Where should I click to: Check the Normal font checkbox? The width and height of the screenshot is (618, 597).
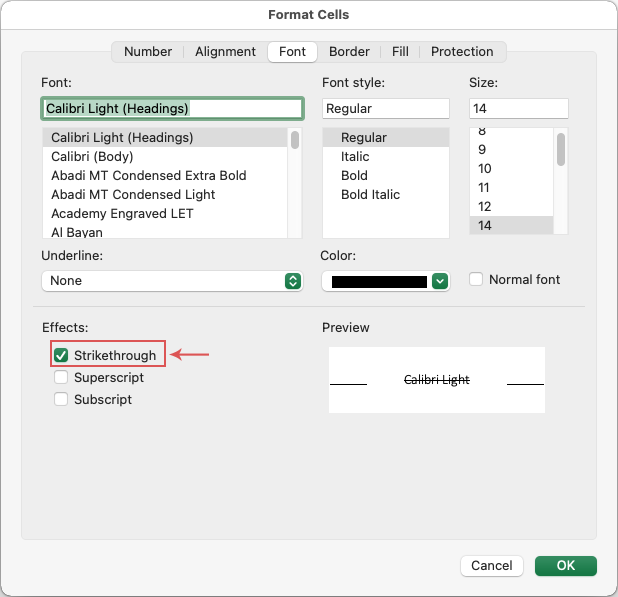click(476, 280)
